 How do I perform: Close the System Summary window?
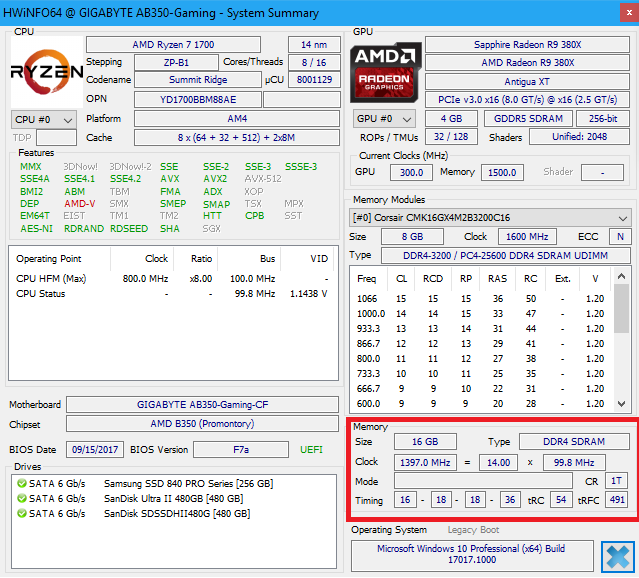[x=629, y=13]
